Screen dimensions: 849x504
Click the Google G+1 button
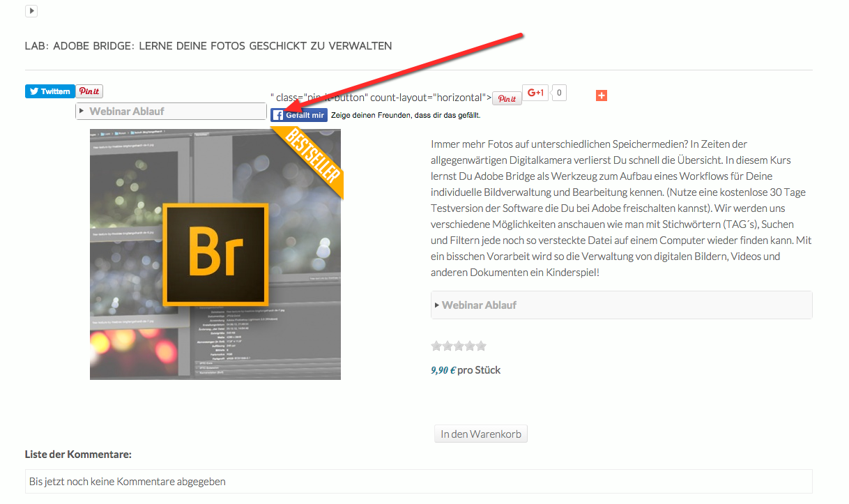pyautogui.click(x=535, y=92)
